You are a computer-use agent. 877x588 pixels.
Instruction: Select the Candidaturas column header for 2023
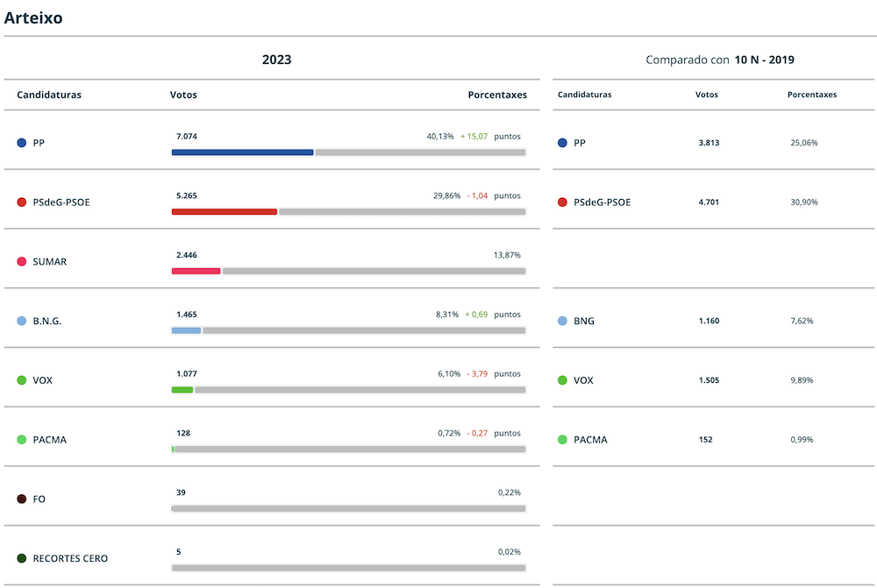[49, 95]
